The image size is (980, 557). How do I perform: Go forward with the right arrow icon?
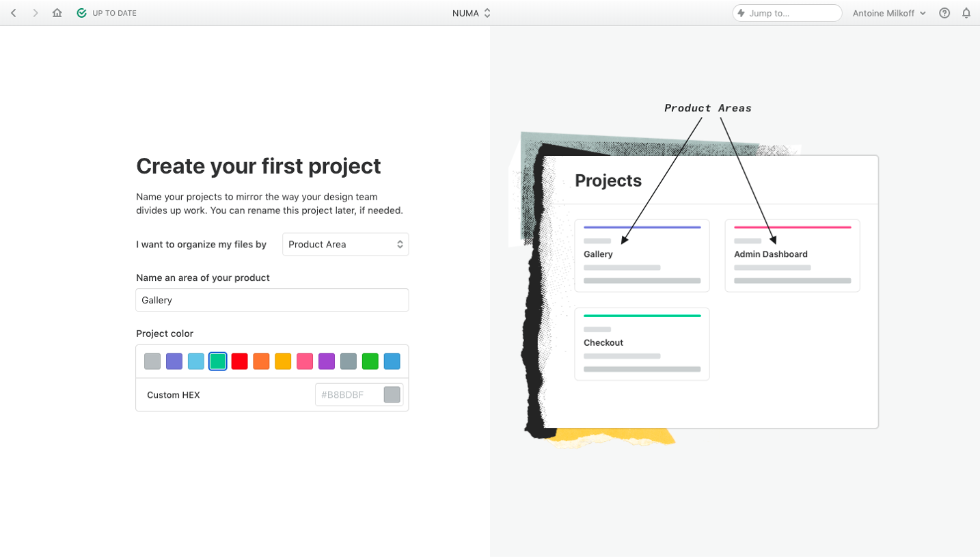coord(36,13)
